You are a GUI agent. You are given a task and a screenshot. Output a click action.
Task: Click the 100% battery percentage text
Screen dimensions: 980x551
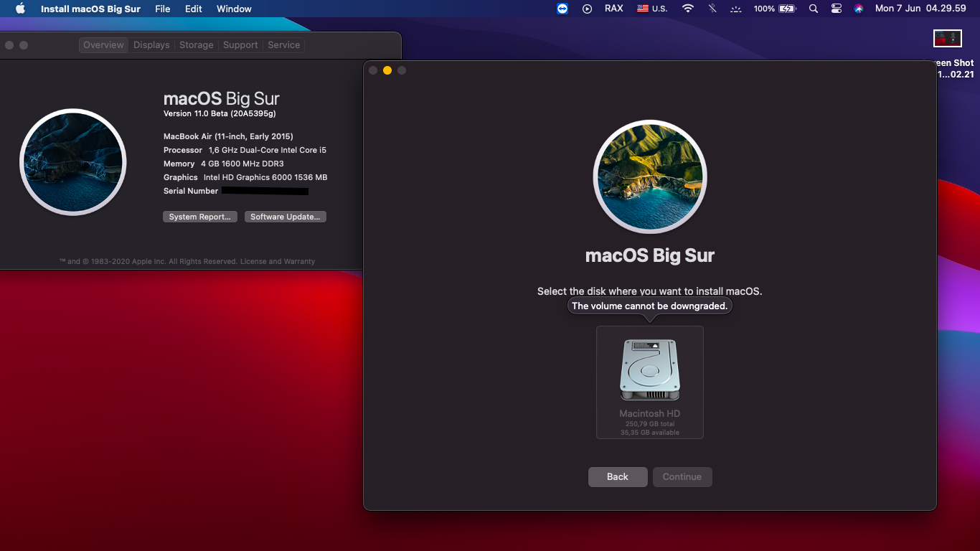[764, 9]
